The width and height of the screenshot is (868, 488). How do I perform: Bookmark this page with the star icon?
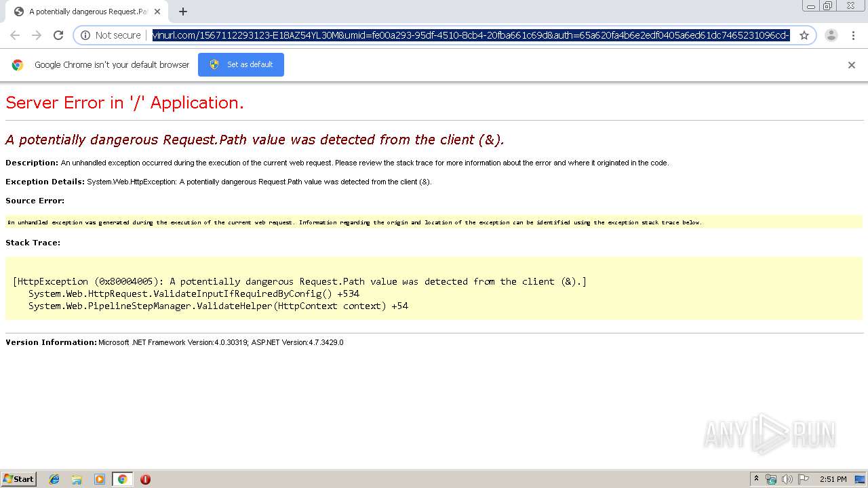[x=804, y=35]
